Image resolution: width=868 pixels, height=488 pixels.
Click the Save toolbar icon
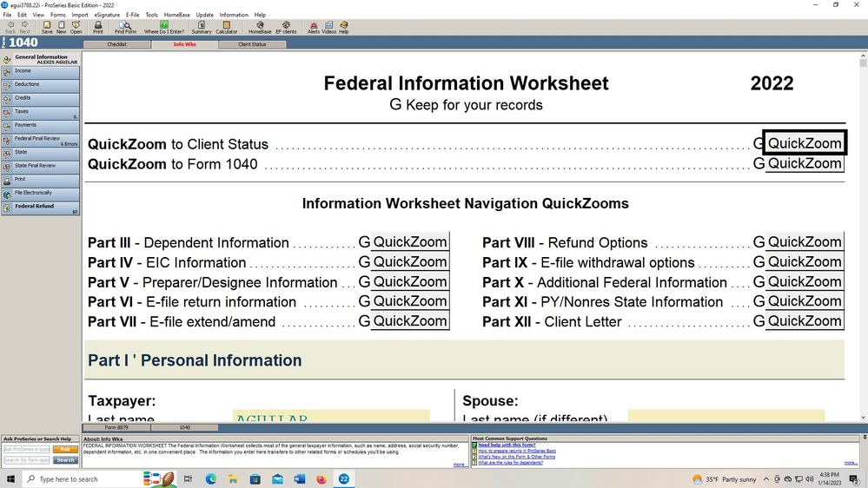(x=47, y=26)
